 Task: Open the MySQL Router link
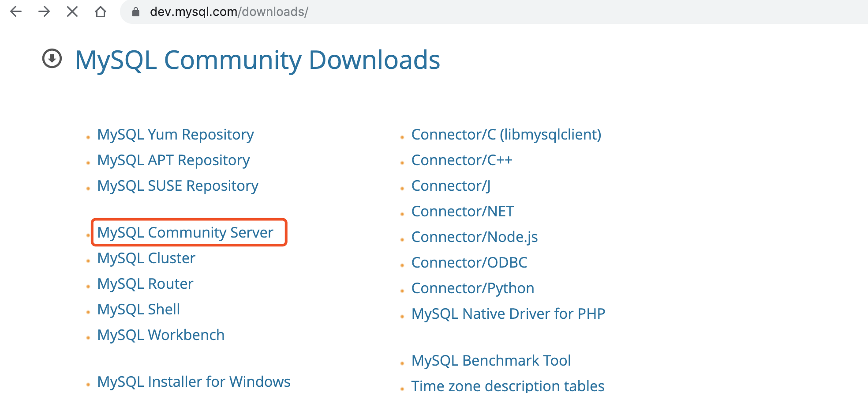pyautogui.click(x=145, y=284)
